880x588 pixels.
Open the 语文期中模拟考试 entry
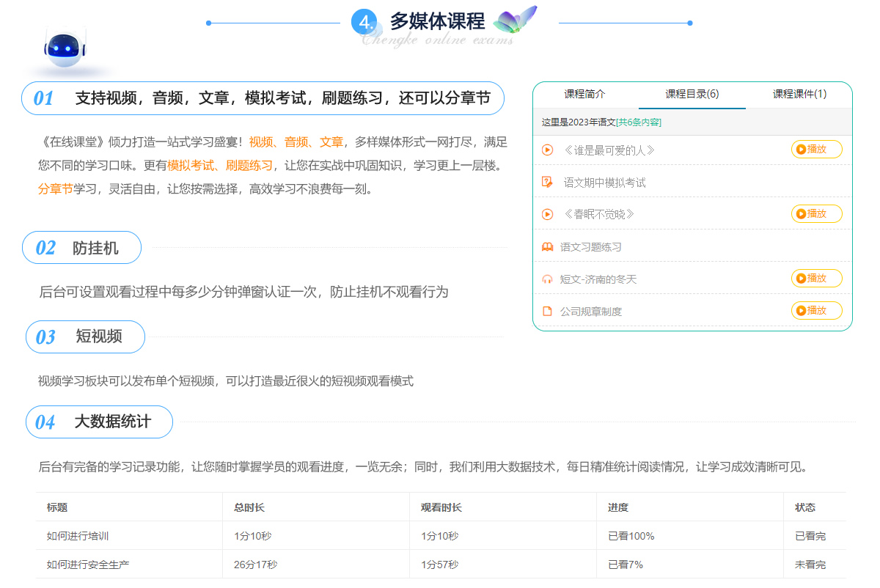point(604,183)
